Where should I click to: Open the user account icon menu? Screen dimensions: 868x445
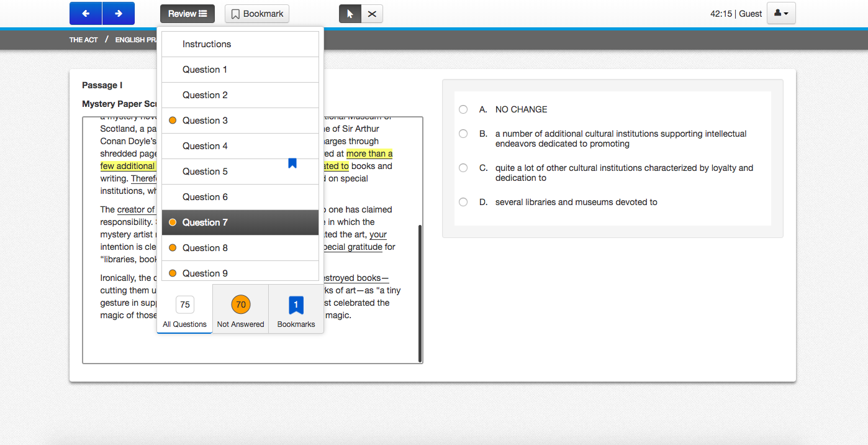click(x=777, y=13)
